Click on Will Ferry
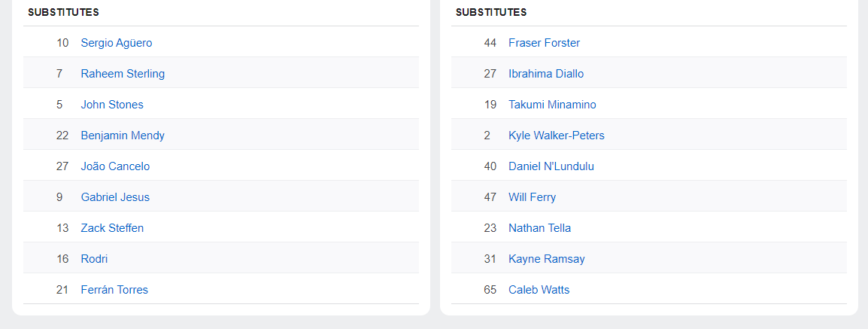Viewport: 868px width, 329px height. coord(532,197)
